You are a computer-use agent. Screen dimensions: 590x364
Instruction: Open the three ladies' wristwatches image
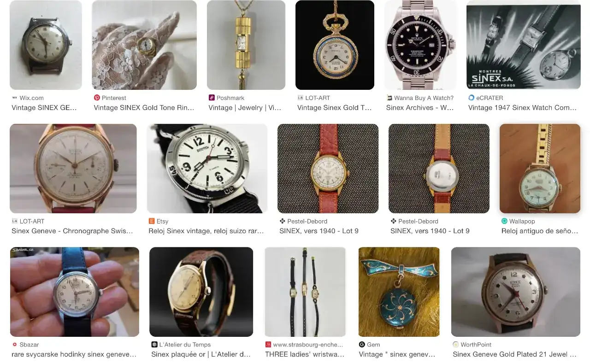click(x=305, y=292)
